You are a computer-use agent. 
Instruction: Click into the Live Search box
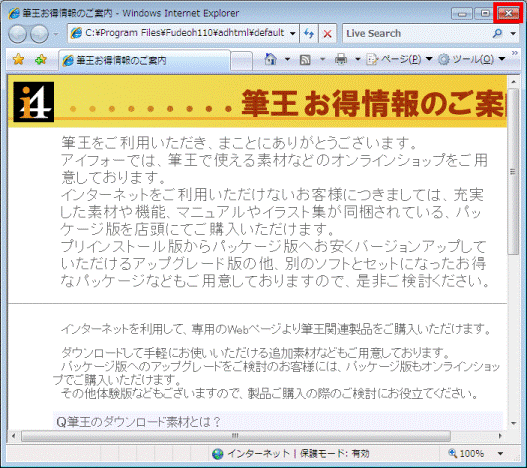point(417,33)
